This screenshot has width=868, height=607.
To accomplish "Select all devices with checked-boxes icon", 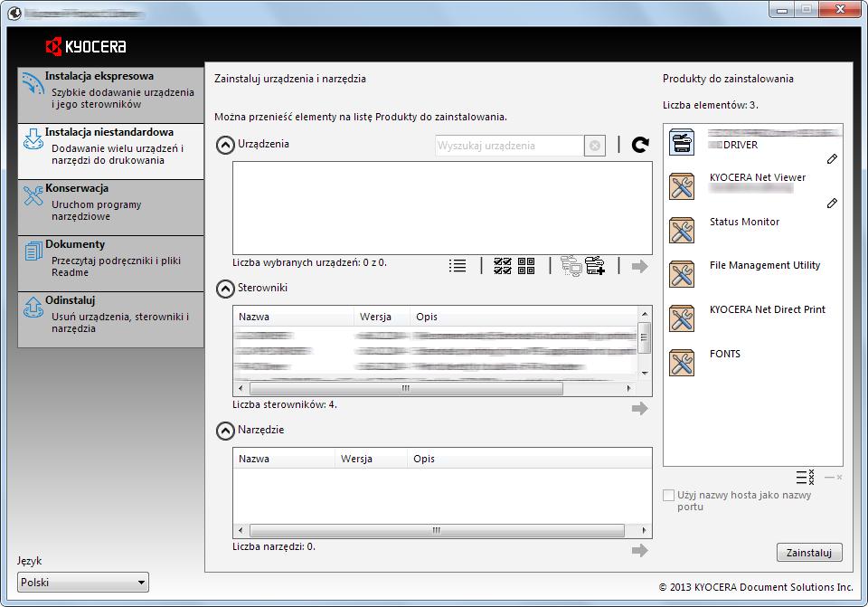I will (x=503, y=266).
